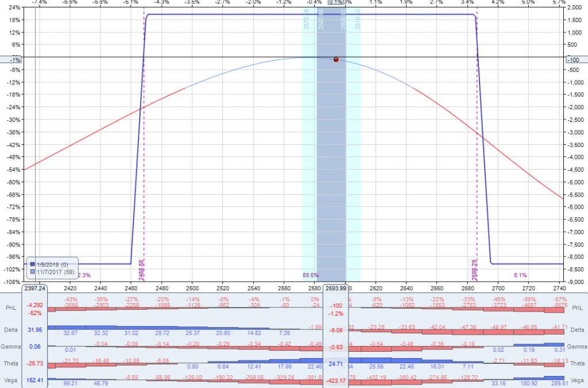The height and width of the screenshot is (388, 588).
Task: Click the 11/7/2017 legend color square
Action: click(x=33, y=271)
